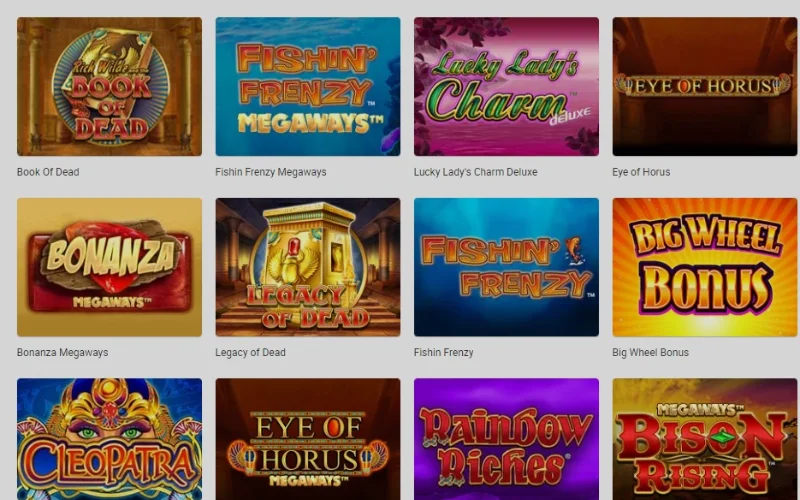Select Lucky Lady's Charm Deluxe thumbnail
The image size is (800, 500).
pos(506,86)
